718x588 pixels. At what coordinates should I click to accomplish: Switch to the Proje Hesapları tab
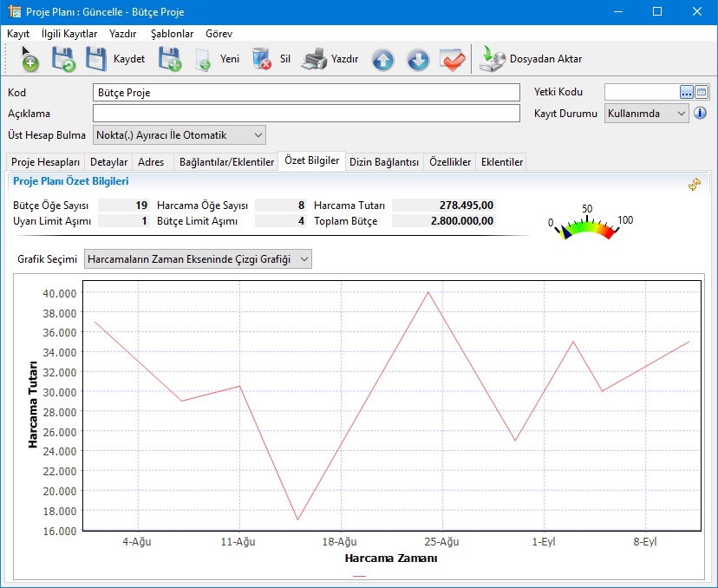click(46, 162)
